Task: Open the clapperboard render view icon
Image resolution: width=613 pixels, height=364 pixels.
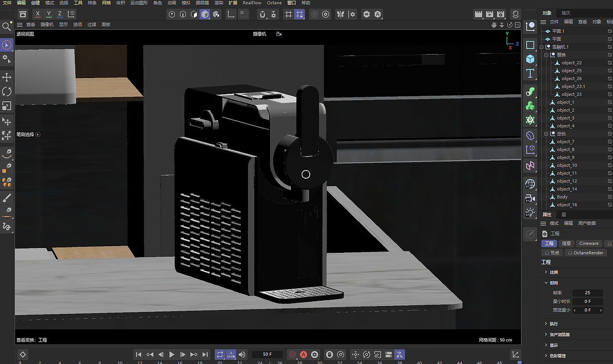Action: [x=478, y=14]
